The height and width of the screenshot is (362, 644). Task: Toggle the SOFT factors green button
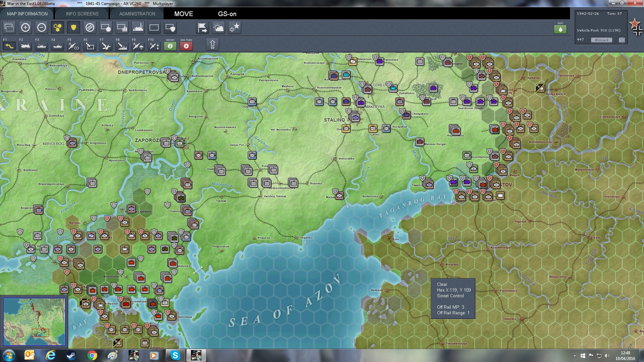(x=560, y=29)
